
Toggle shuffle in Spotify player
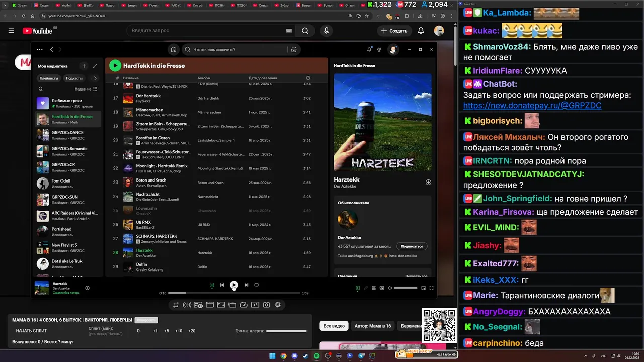point(212,285)
